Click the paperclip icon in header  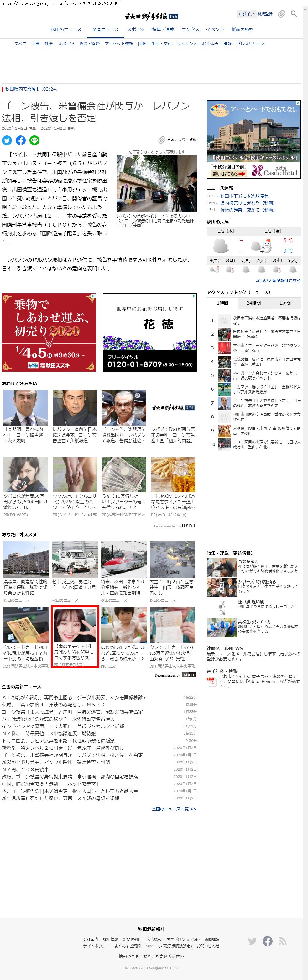(x=281, y=14)
